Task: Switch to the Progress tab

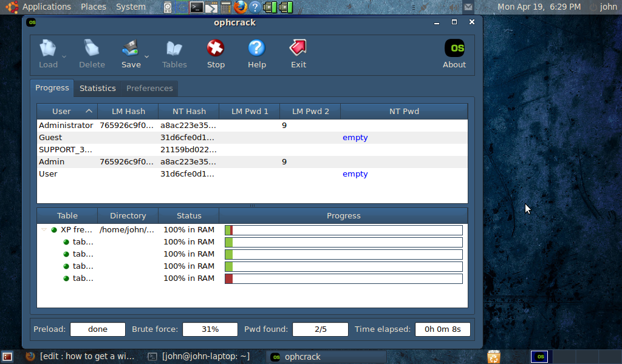Action: (52, 88)
